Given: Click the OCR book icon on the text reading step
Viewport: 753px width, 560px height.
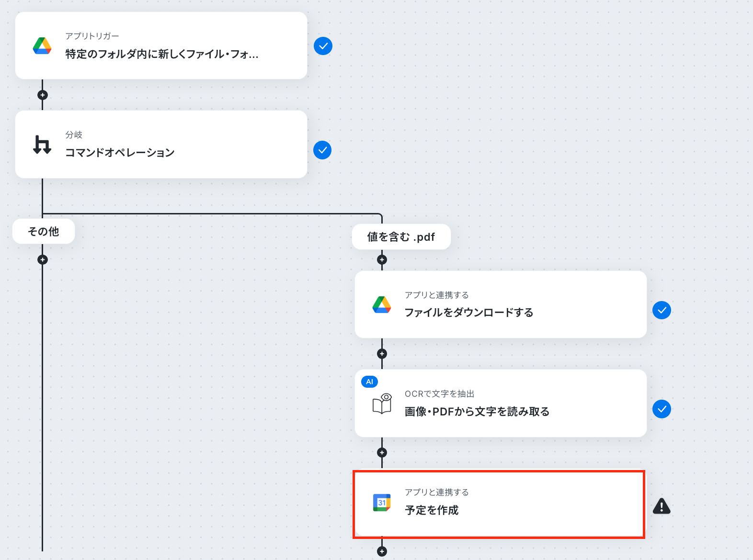Looking at the screenshot, I should pos(382,403).
